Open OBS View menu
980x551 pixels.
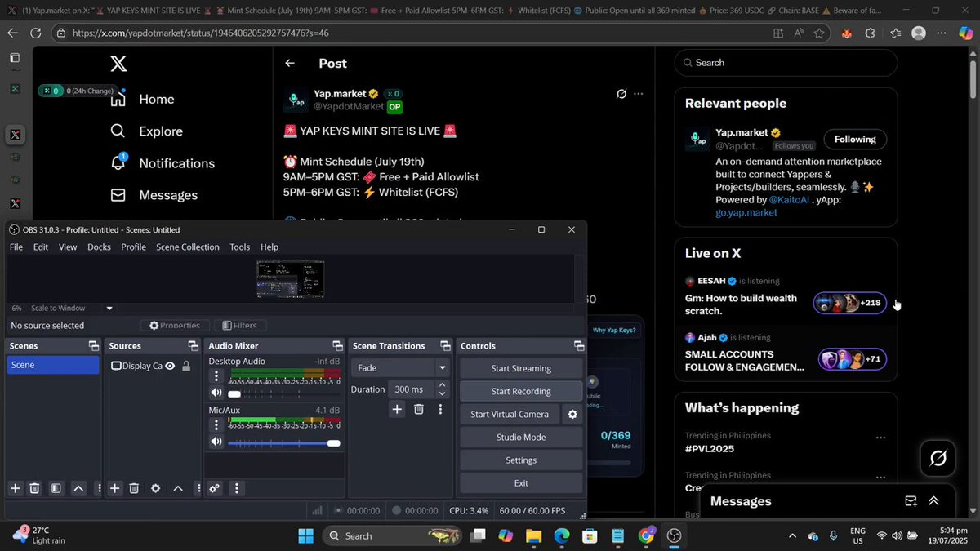(68, 247)
